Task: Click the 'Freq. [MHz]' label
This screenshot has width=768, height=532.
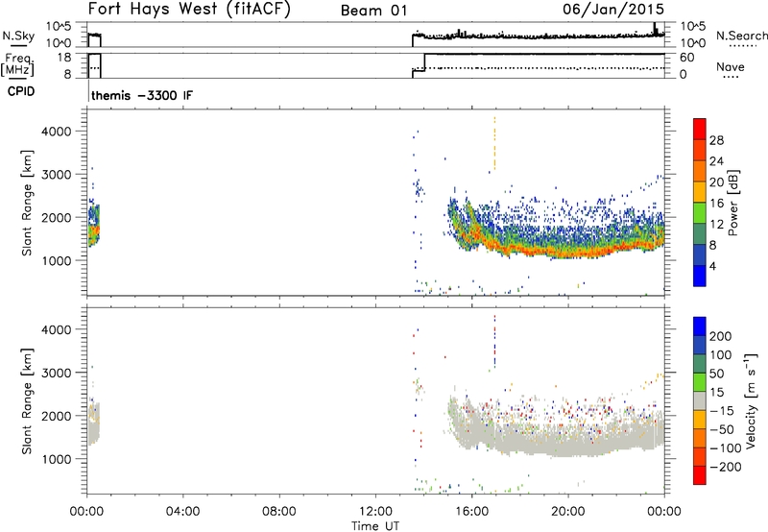Action: click(x=18, y=64)
